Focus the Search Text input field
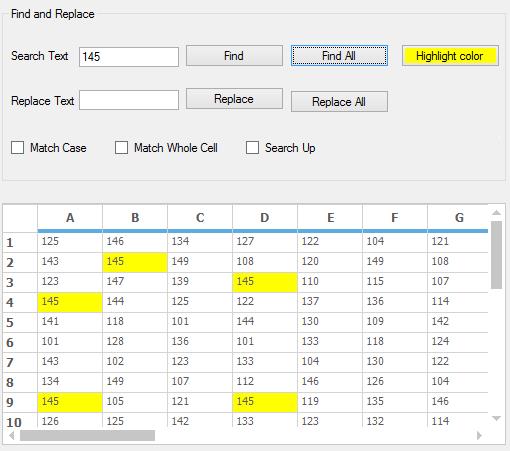This screenshot has height=451, width=510. pos(129,57)
